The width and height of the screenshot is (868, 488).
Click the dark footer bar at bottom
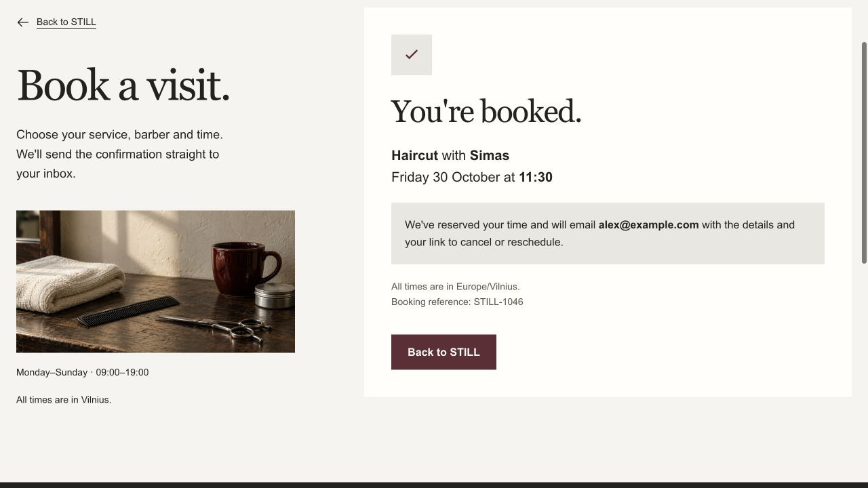434,485
